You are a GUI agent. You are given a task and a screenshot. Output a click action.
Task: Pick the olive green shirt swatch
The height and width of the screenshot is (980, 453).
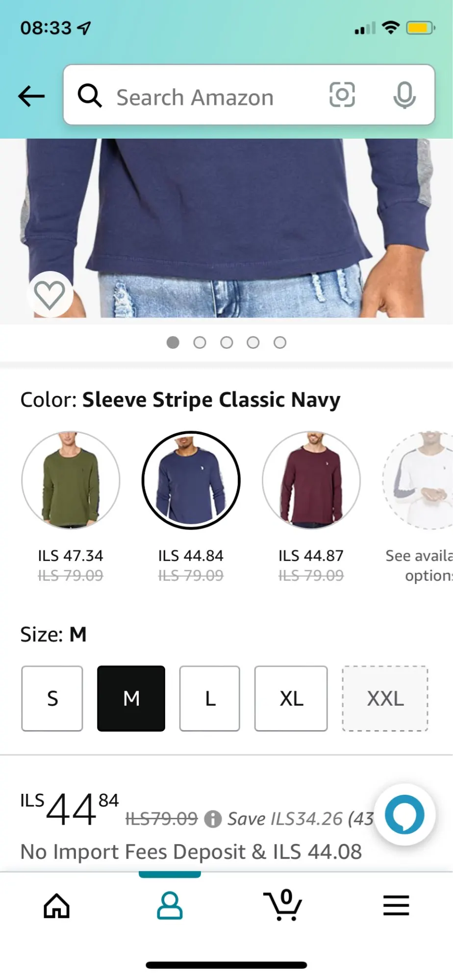[x=71, y=480]
